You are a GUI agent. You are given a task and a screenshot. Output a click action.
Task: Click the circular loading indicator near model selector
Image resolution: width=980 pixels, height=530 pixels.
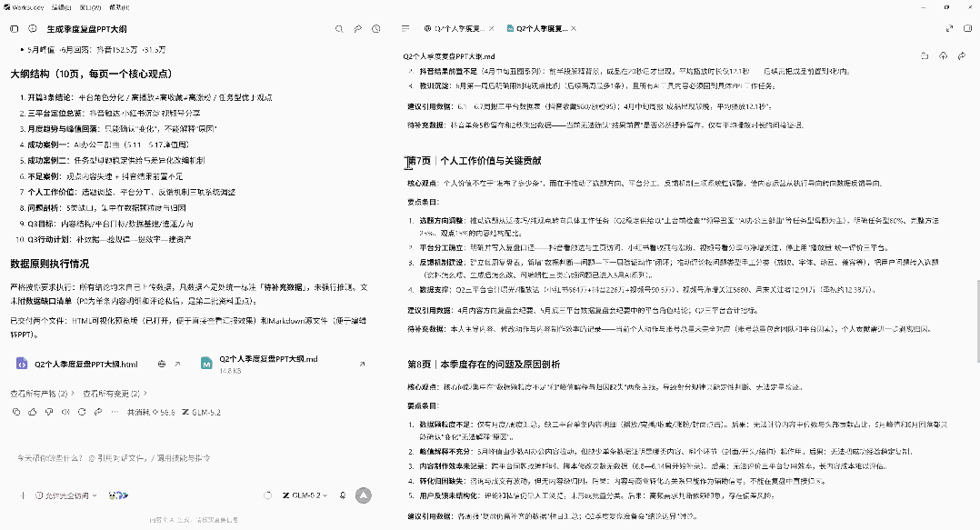pos(267,495)
